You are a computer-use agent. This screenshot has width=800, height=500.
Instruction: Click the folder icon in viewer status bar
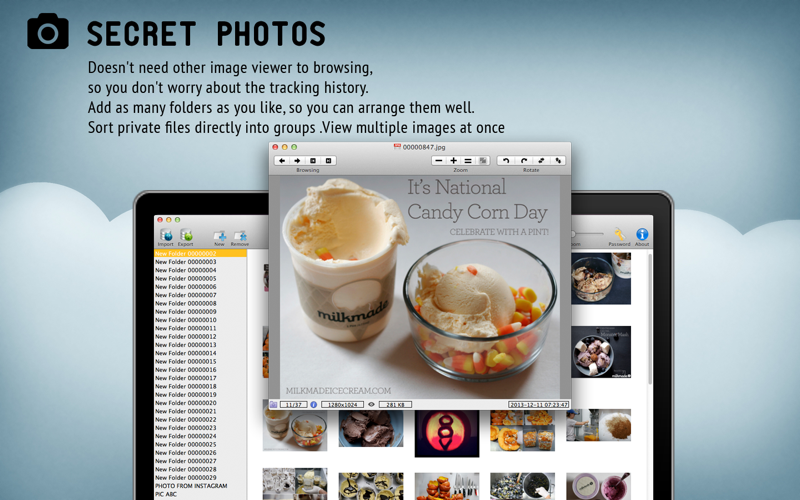(273, 405)
